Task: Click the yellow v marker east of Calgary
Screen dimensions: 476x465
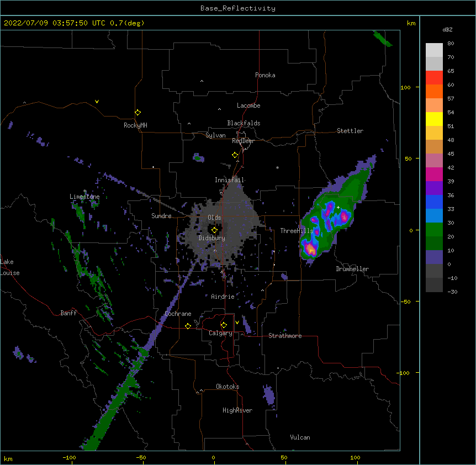Action: 237,323
